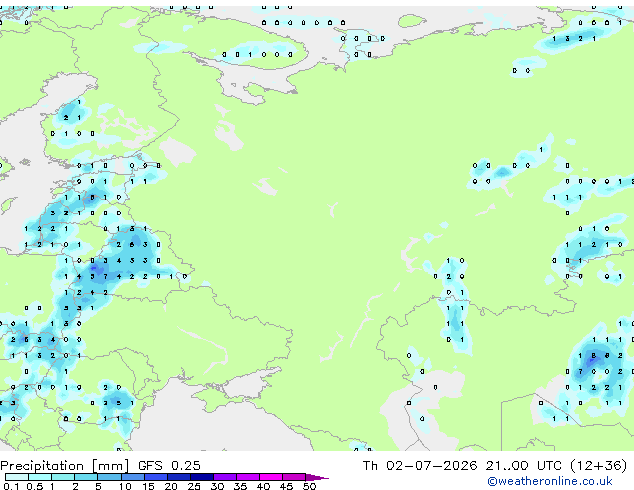Select the 35–40 mm legend color box

coord(247,477)
